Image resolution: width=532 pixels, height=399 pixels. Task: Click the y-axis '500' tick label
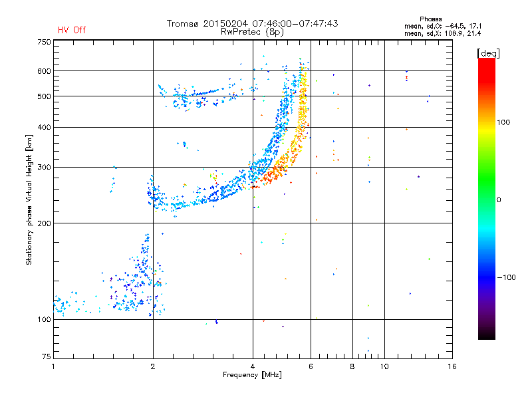(x=44, y=96)
